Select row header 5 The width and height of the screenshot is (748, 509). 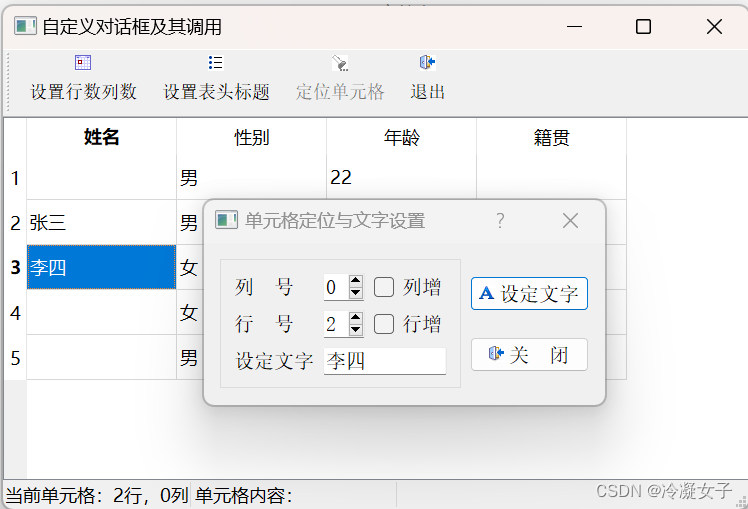pyautogui.click(x=15, y=357)
